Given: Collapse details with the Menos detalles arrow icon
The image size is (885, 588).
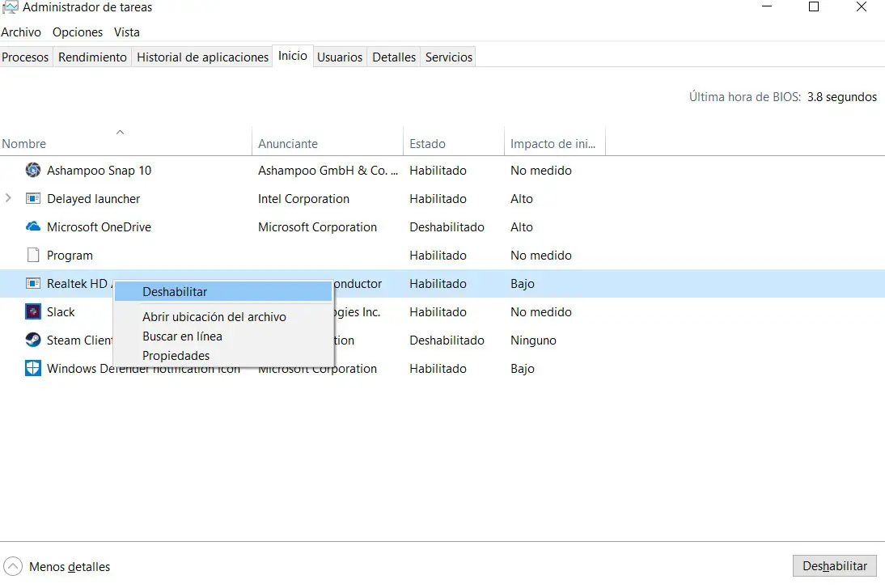Looking at the screenshot, I should coord(12,566).
